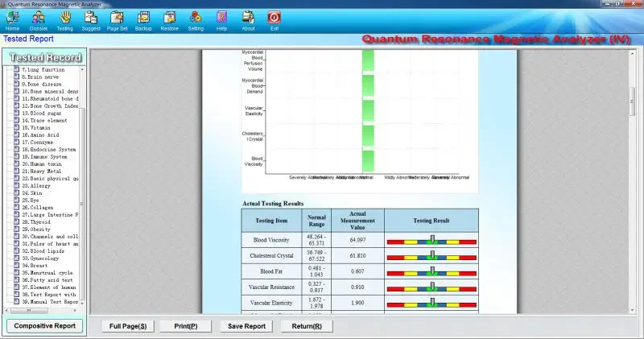
Task: Click tested record list scroll-up arrow
Action: pos(82,69)
